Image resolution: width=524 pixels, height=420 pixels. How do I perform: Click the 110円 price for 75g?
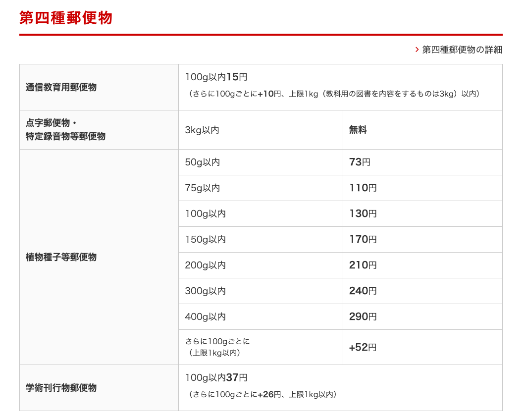[x=363, y=188]
